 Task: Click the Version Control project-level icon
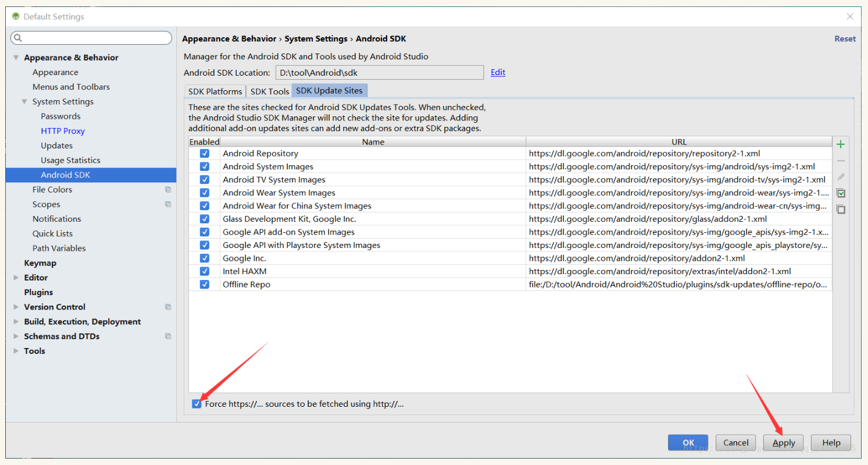[168, 307]
